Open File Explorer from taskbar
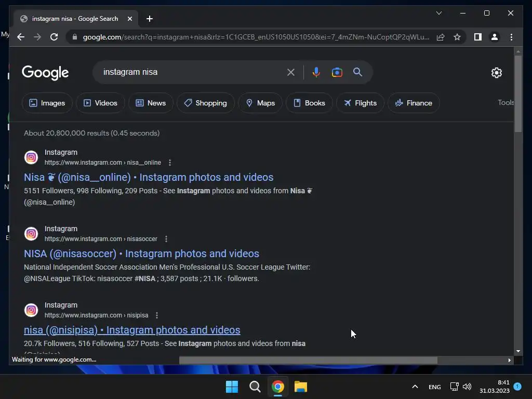This screenshot has height=399, width=532. coord(301,387)
